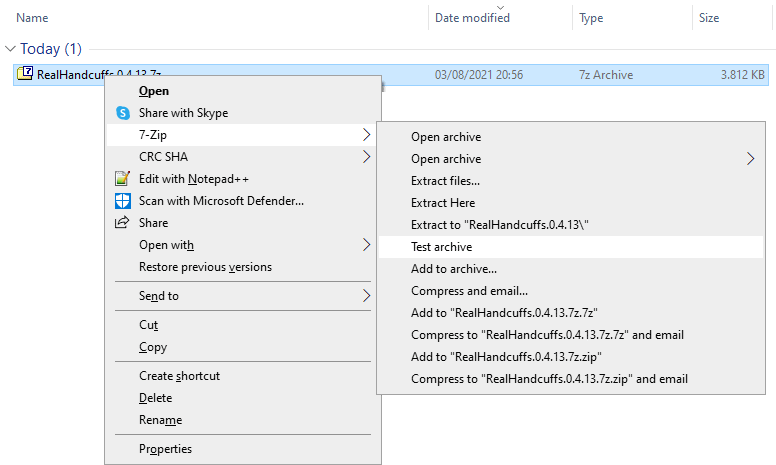
Task: Choose Delete from context menu
Action: (x=243, y=398)
